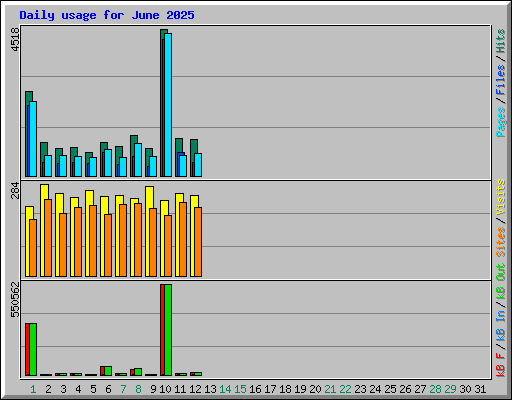Screen dimensions: 512x400
Task: Select day 6 on the x-axis
Action: [x=108, y=389]
